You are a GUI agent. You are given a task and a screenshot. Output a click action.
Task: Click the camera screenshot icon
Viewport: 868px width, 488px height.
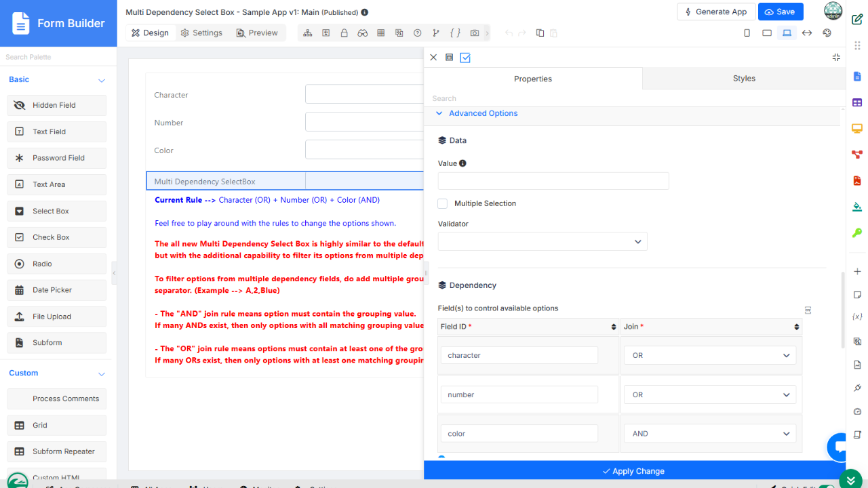pyautogui.click(x=475, y=33)
